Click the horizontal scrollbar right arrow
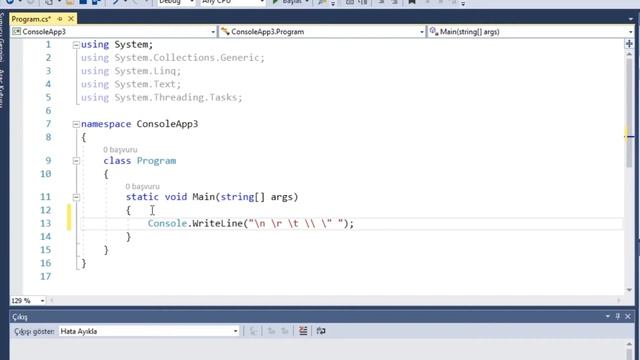 click(x=619, y=301)
